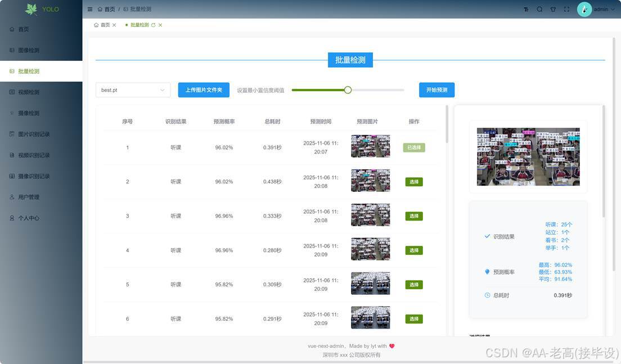
Task: Click the 开始预测 button
Action: [x=436, y=90]
